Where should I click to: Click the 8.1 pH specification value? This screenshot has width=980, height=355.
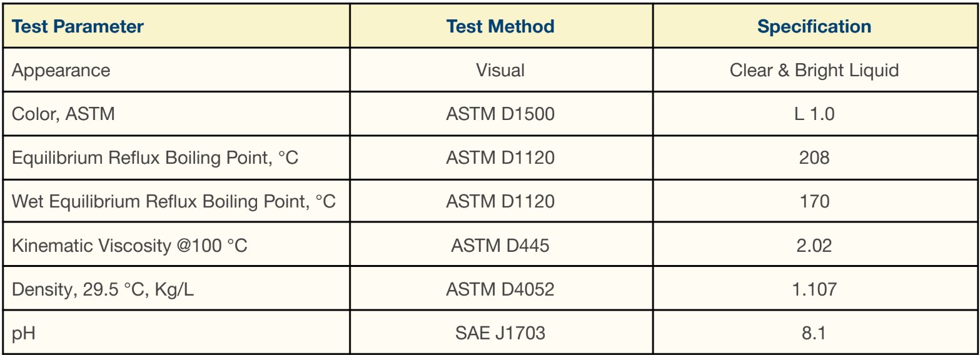point(814,332)
